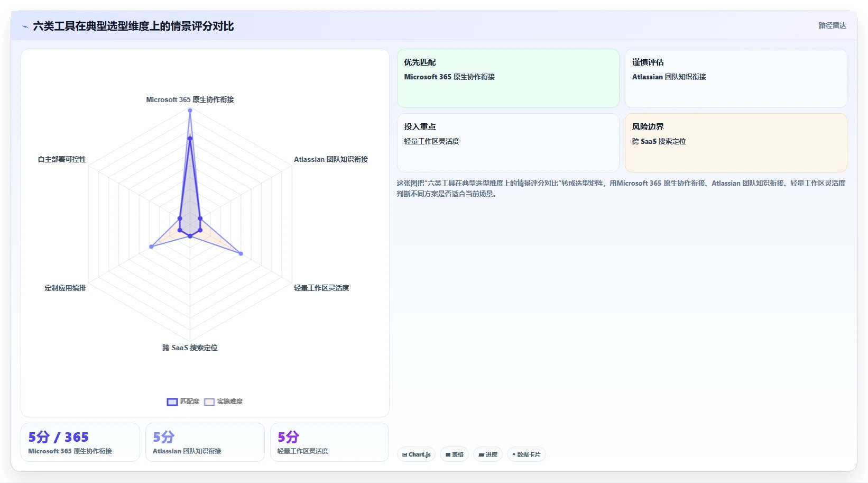This screenshot has width=868, height=483.
Task: Open the 投入重点 card
Action: point(508,143)
